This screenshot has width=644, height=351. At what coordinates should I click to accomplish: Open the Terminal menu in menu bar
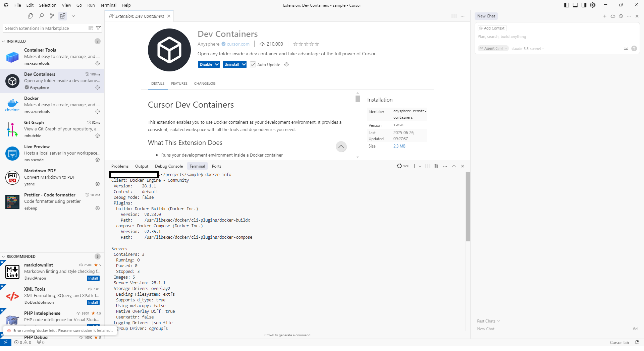click(108, 5)
